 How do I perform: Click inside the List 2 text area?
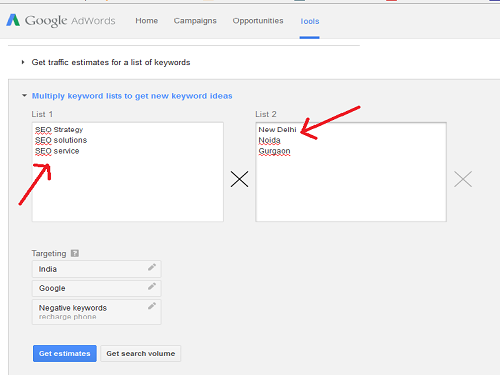click(x=351, y=172)
